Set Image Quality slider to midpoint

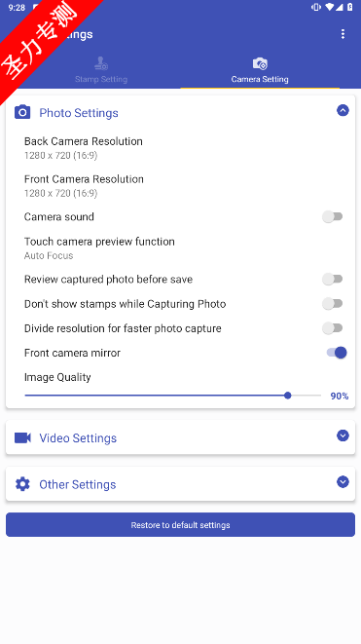172,396
